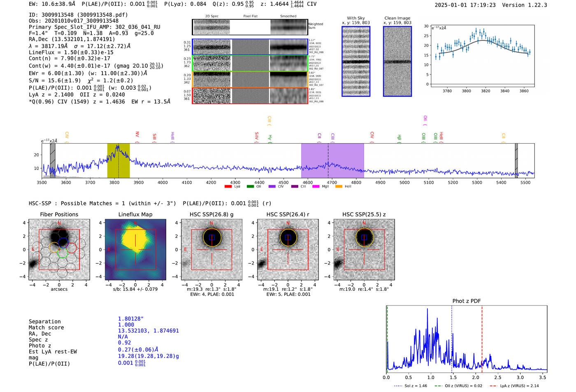Click the magenta OII label above spectrum

(425, 120)
